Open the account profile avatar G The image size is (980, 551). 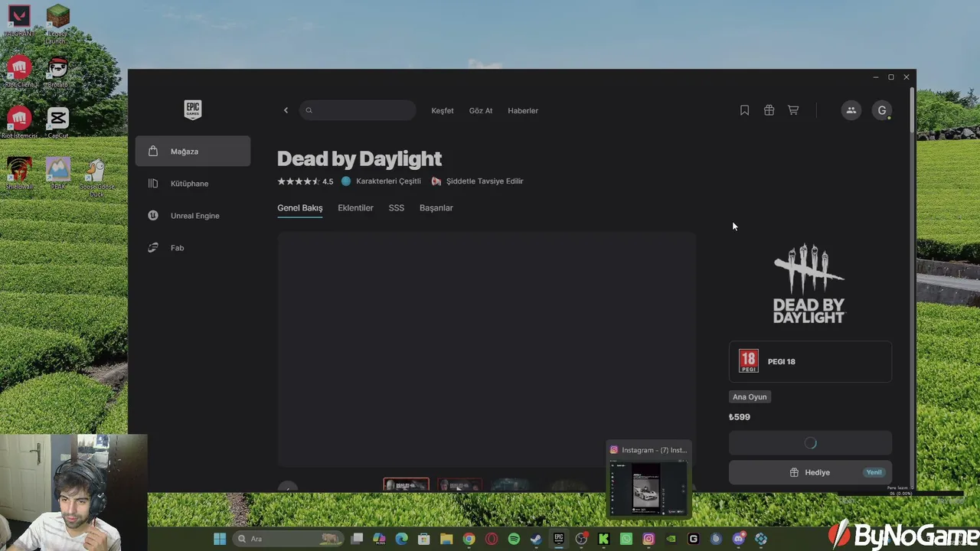pyautogui.click(x=882, y=110)
